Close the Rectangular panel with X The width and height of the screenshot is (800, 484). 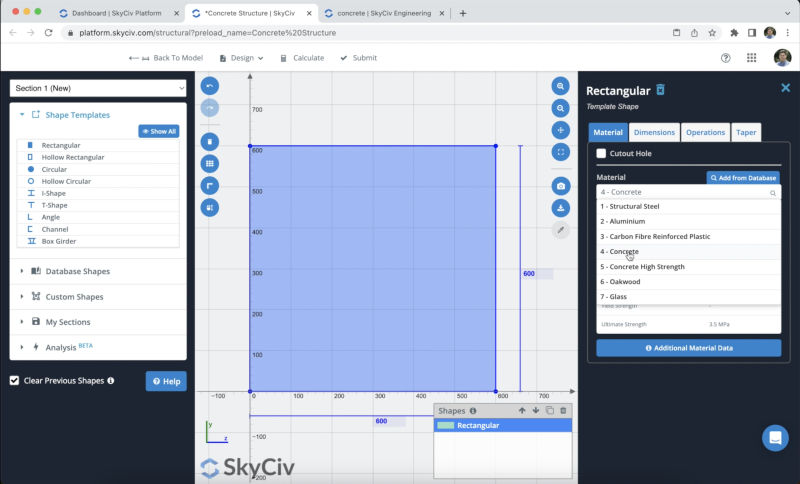pyautogui.click(x=785, y=88)
